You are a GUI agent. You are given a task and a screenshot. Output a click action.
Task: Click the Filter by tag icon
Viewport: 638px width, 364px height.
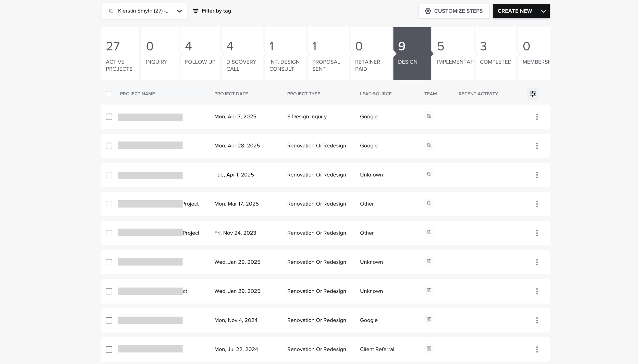[195, 11]
